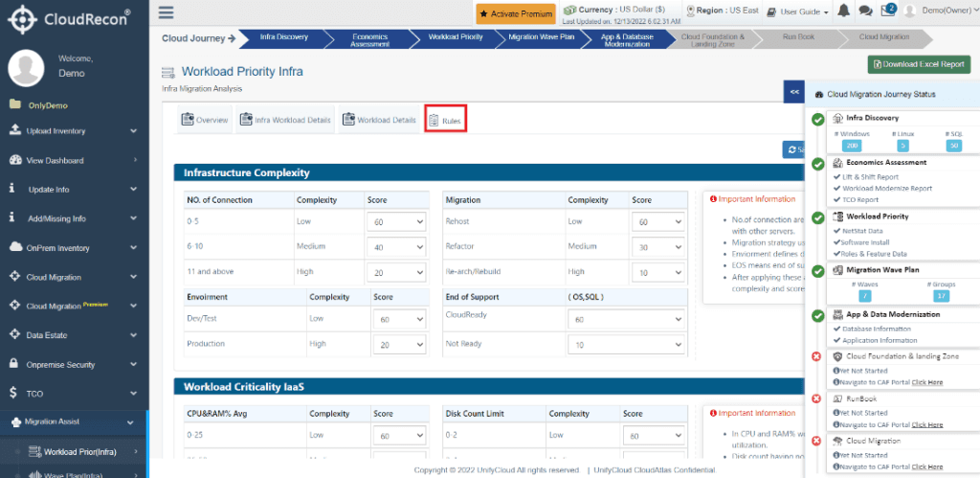Screen dimensions: 980x478
Task: Click the CloudRecon logo
Action: click(x=69, y=19)
